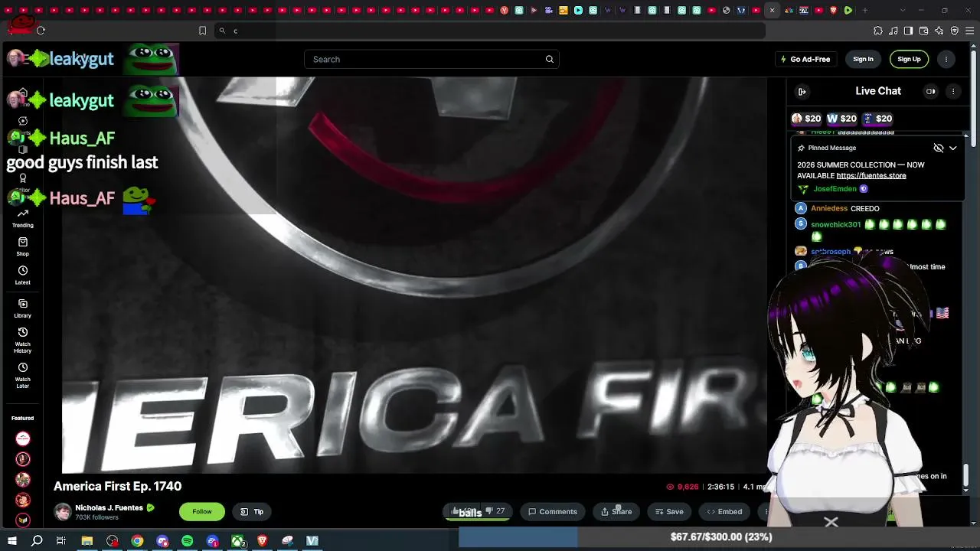Open Google Chrome from the taskbar

137,541
